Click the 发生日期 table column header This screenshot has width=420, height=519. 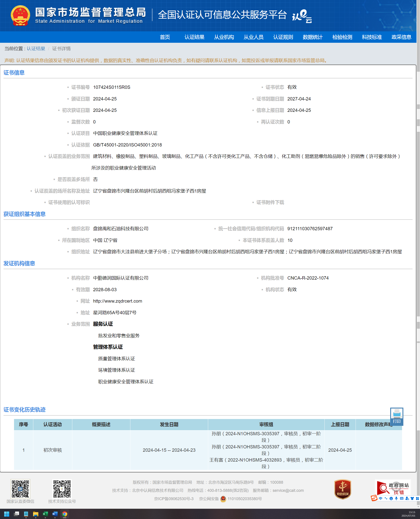[x=169, y=424]
